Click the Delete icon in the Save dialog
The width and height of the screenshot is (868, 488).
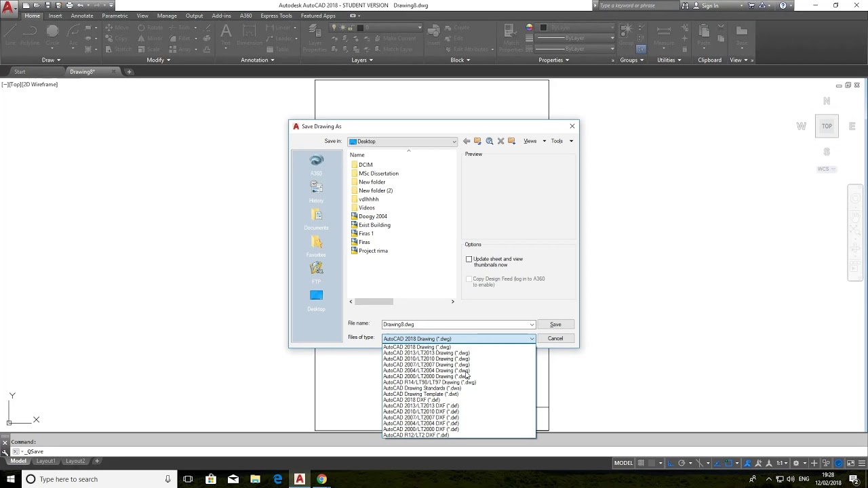pos(500,141)
